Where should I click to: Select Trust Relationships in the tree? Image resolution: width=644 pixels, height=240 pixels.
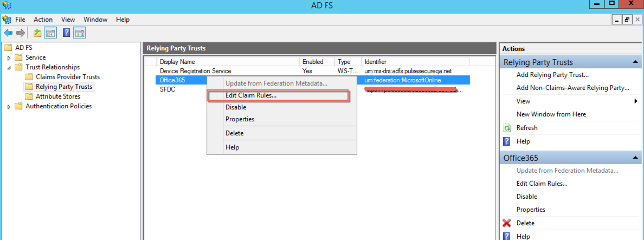53,67
